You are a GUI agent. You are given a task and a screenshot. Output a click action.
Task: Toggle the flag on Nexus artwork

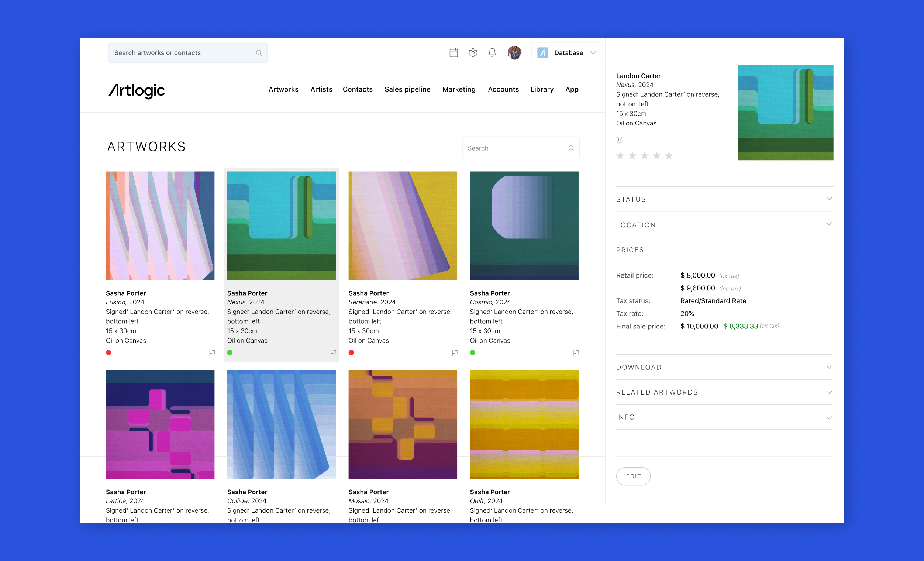click(x=333, y=352)
